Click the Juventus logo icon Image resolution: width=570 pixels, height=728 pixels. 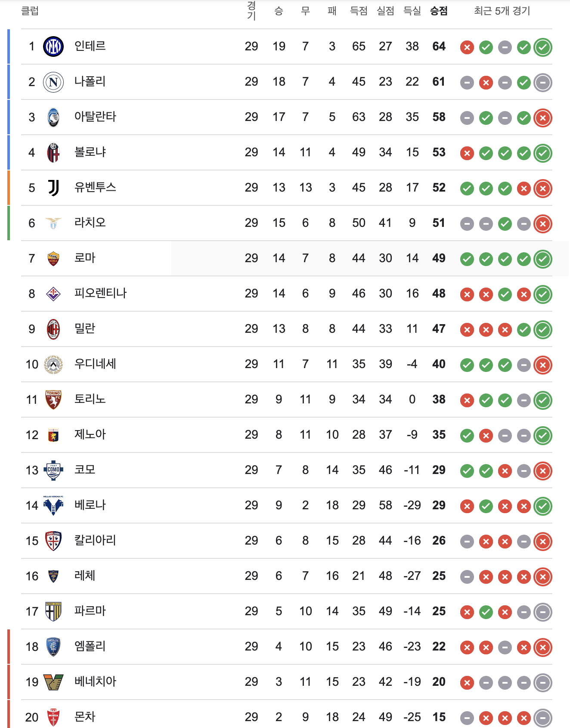(53, 188)
